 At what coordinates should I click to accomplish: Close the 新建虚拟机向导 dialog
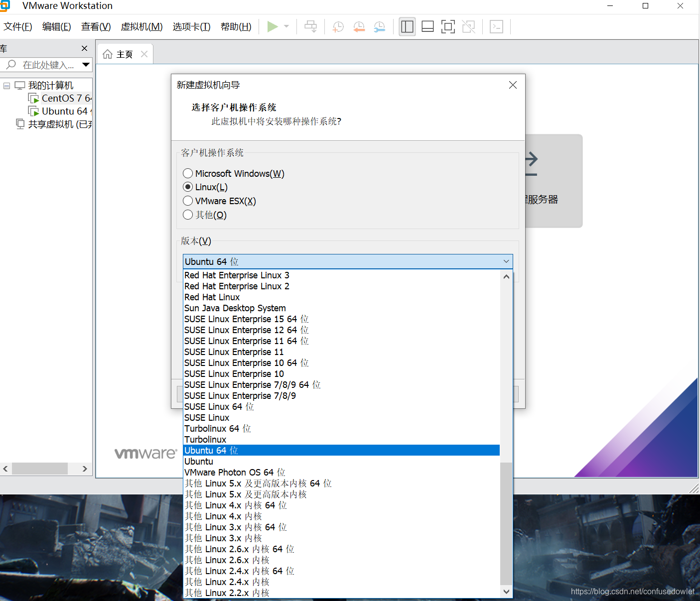[x=513, y=85]
